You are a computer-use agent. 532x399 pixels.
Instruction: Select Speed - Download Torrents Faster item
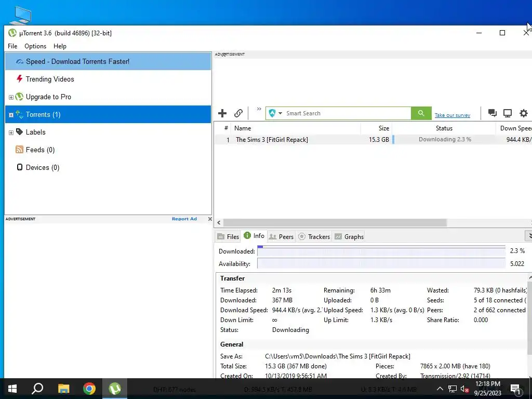coord(108,61)
